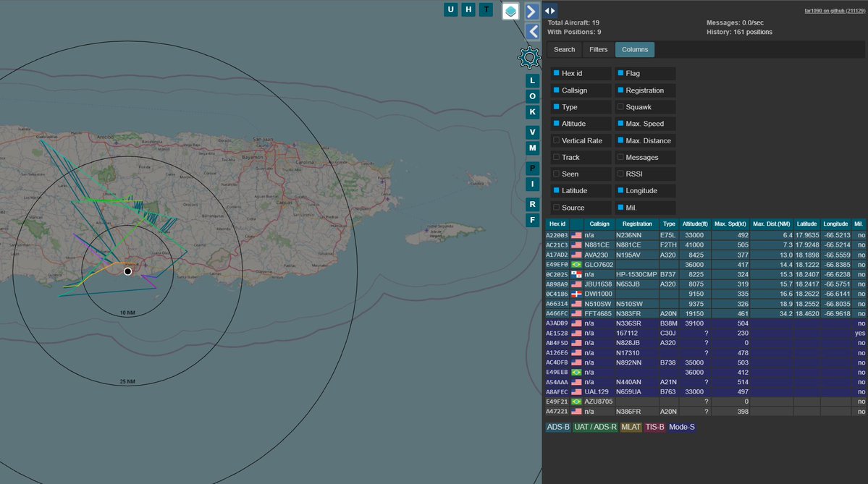Click the K map button

pos(533,111)
